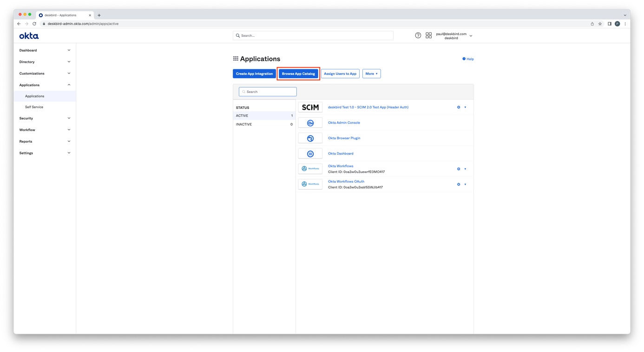Open the More dropdown button

tap(371, 73)
